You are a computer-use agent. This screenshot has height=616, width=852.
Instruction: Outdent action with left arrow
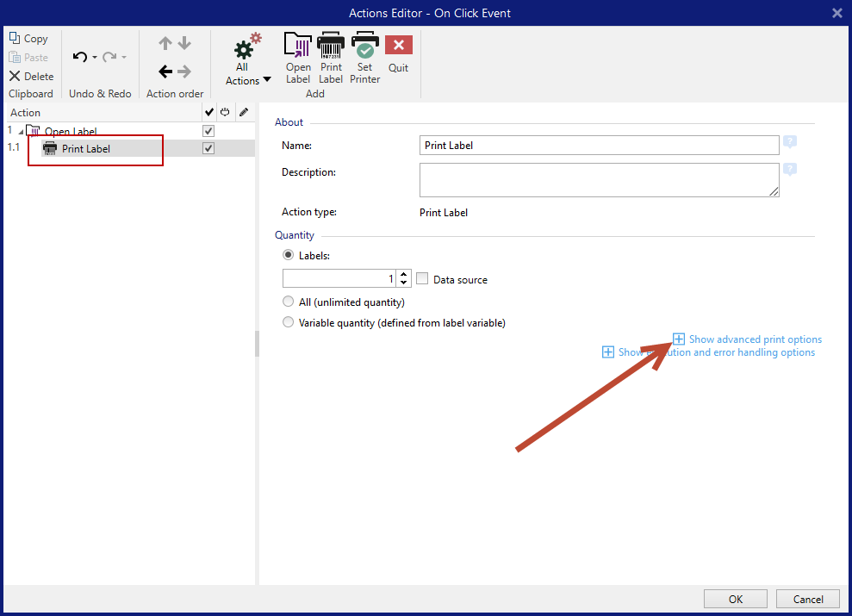[166, 72]
